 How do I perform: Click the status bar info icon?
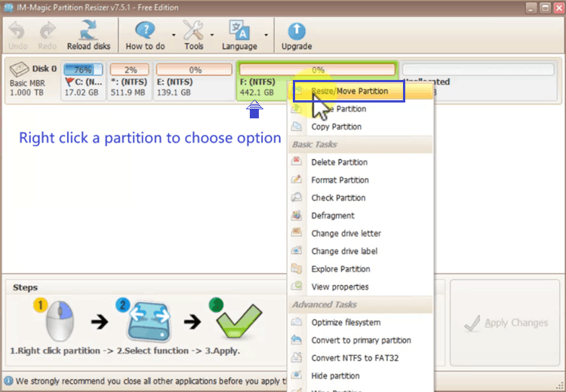[x=8, y=381]
